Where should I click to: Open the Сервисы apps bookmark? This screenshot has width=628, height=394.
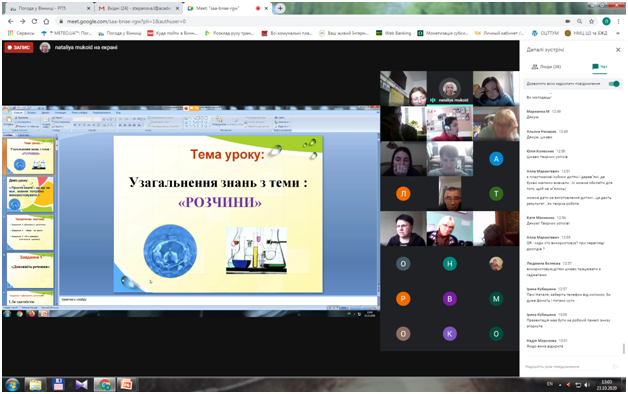[x=21, y=33]
